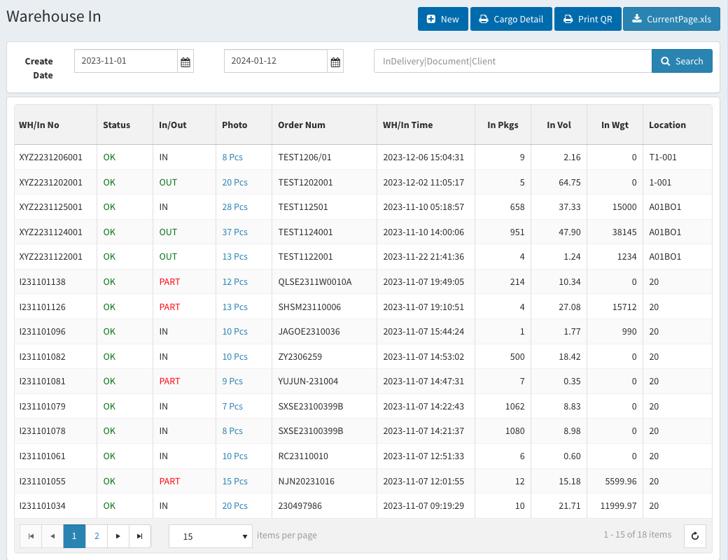Open 13 Pcs photos for XYZ2231122001
Image resolution: width=728 pixels, height=560 pixels.
click(234, 257)
